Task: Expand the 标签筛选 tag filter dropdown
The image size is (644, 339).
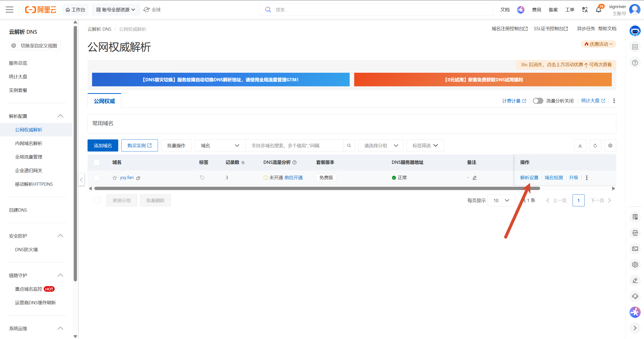Action: point(425,145)
